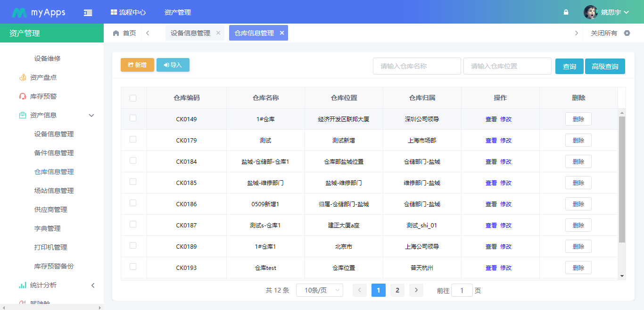Open the settings gear next to 关闭所有

[627, 33]
